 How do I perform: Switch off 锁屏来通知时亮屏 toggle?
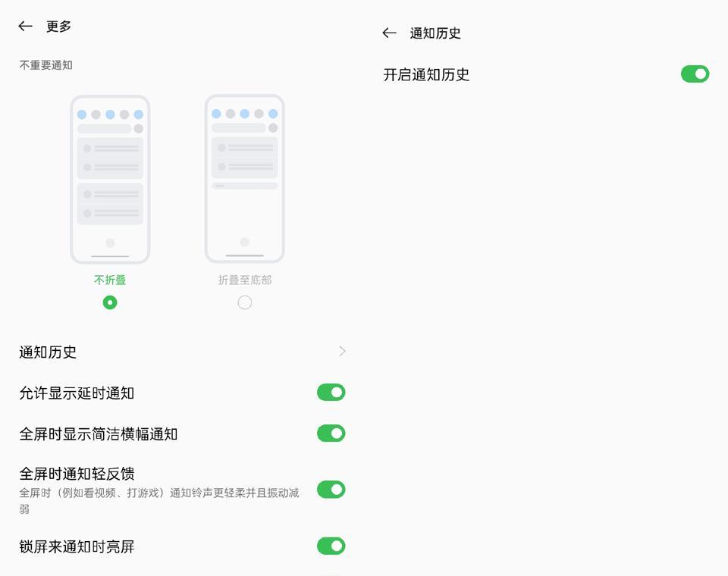331,546
